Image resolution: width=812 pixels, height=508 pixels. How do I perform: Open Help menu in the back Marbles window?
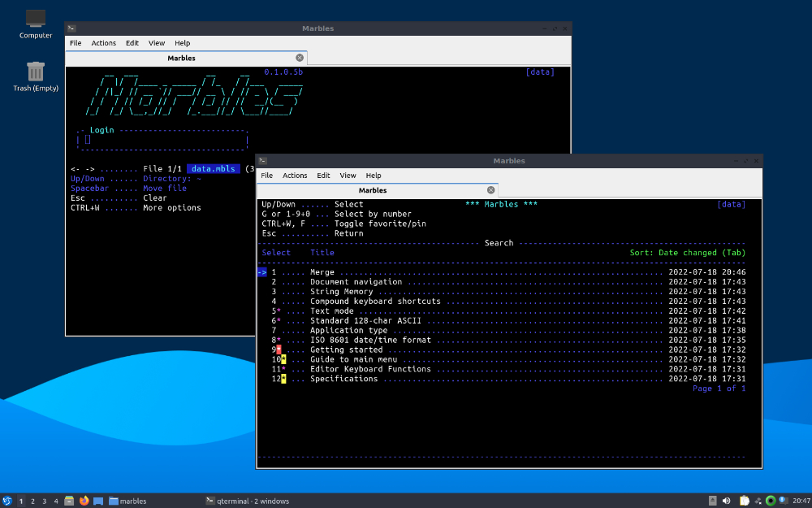click(182, 43)
